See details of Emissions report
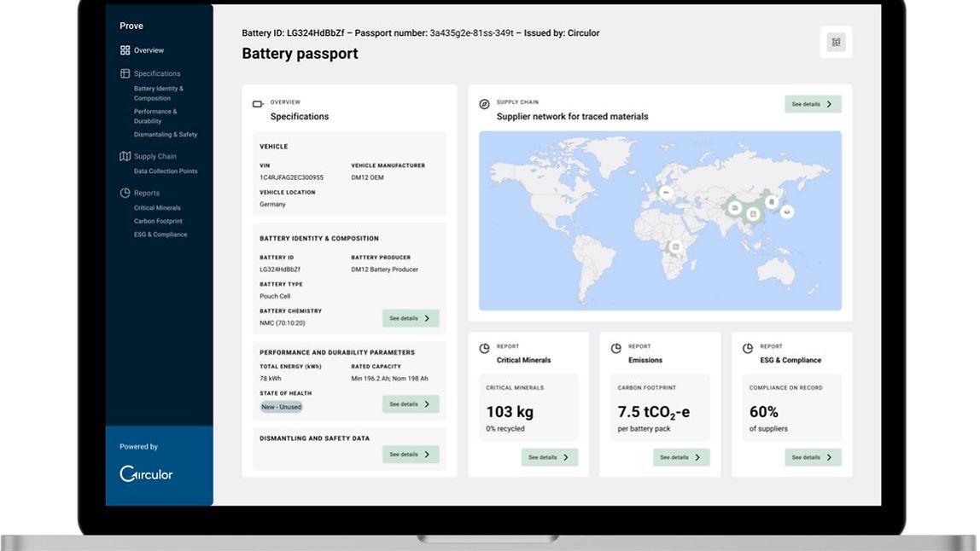The image size is (980, 551). pyautogui.click(x=681, y=457)
